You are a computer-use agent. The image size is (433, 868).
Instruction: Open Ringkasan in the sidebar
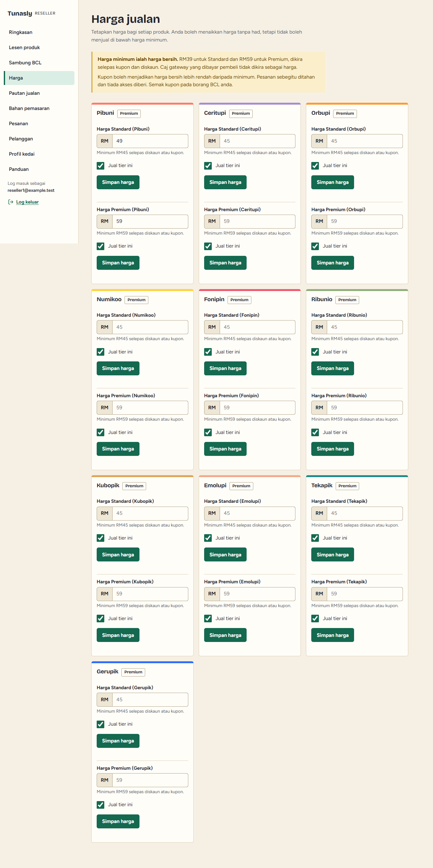point(39,32)
